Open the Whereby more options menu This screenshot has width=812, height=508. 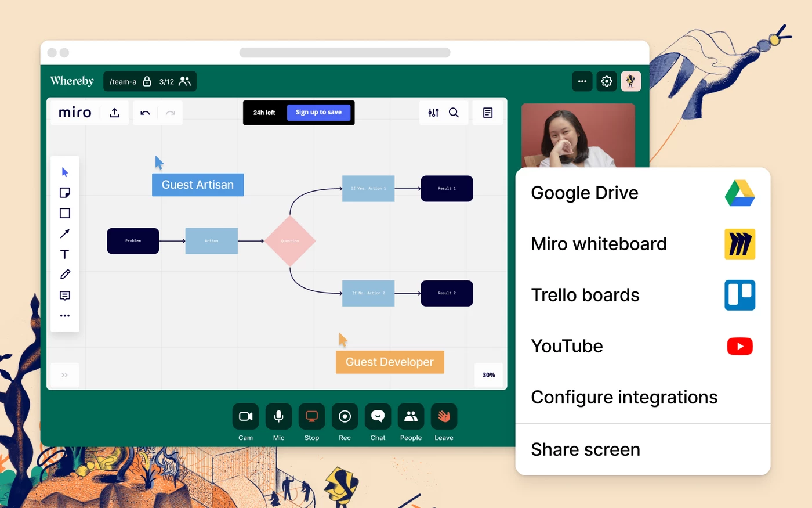tap(582, 81)
